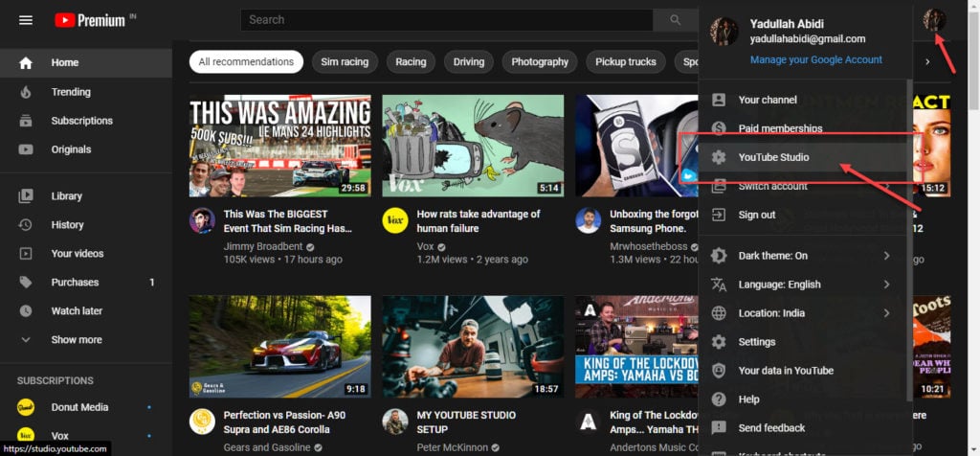The image size is (980, 456).
Task: Click the Originals icon in sidebar
Action: (x=26, y=149)
